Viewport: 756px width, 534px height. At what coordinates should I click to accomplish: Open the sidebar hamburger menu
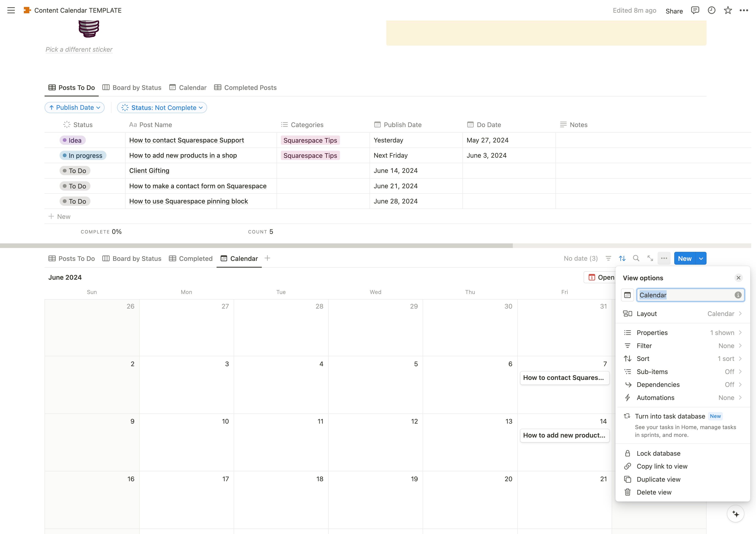tap(11, 10)
